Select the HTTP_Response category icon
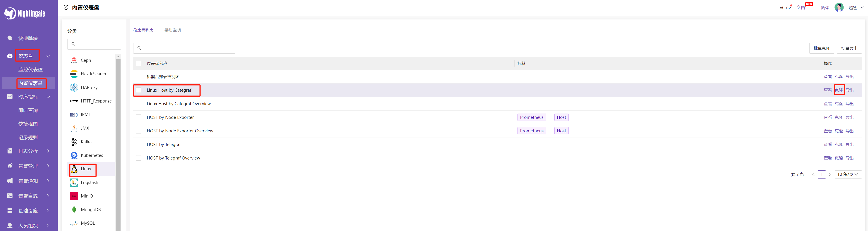The height and width of the screenshot is (231, 868). click(x=74, y=101)
